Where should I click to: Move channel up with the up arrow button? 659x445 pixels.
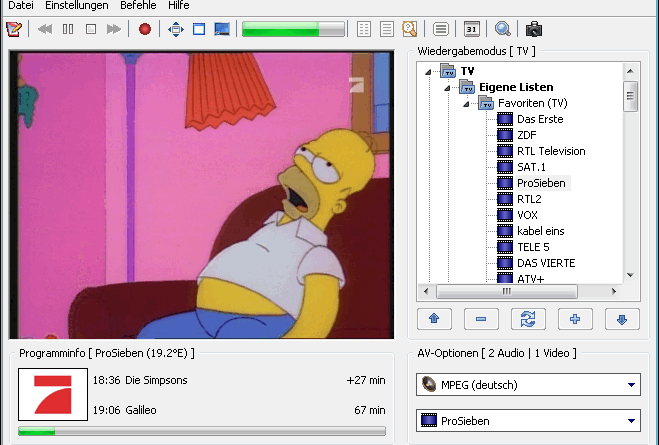(433, 319)
